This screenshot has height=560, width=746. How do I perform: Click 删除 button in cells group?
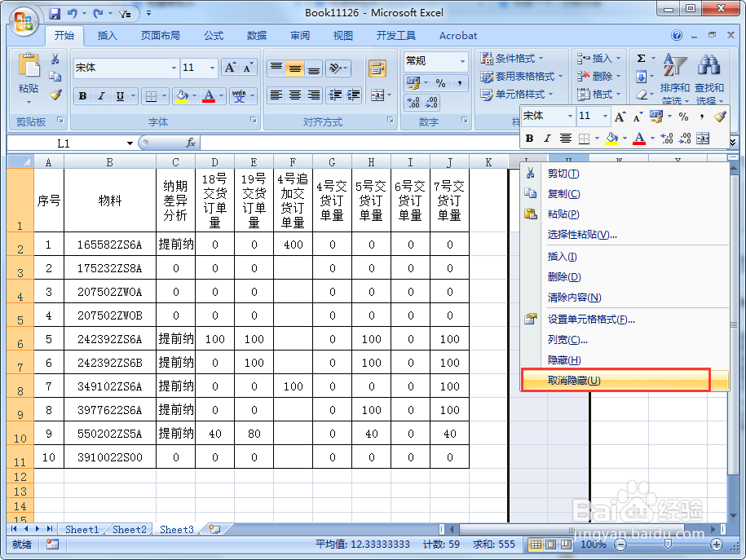point(598,76)
